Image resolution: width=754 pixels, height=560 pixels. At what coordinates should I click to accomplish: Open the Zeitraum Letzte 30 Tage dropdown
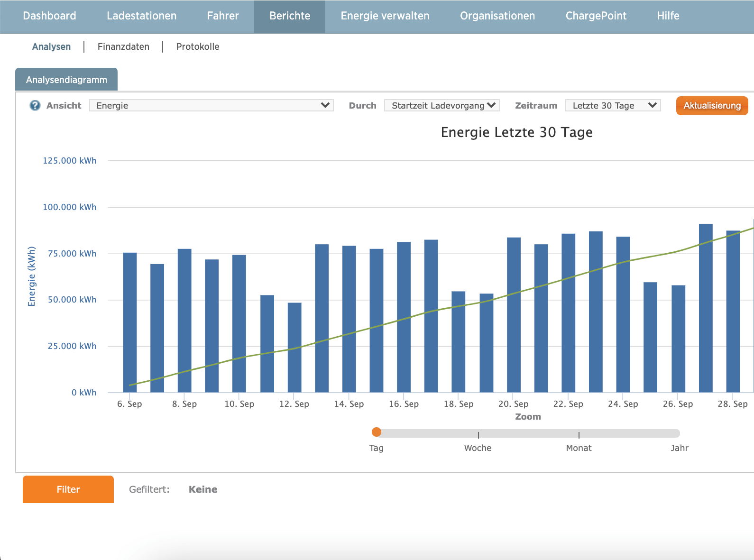tap(613, 105)
